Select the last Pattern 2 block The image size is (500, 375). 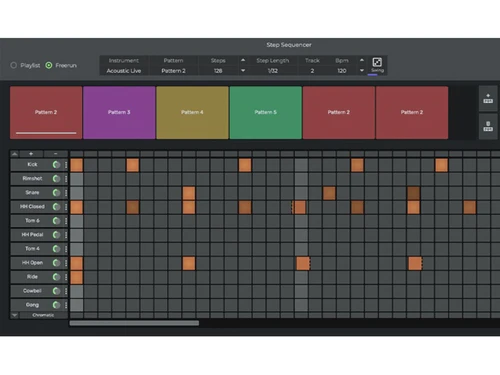(412, 112)
